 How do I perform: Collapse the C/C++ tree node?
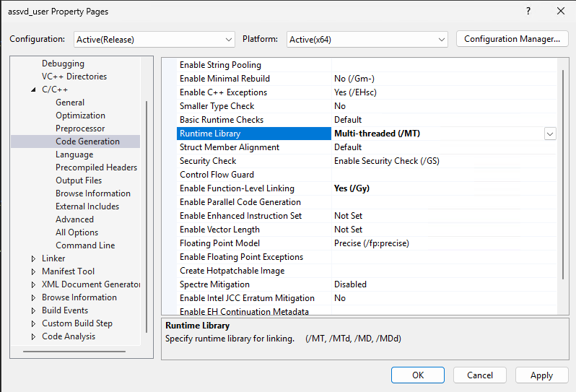(x=33, y=90)
